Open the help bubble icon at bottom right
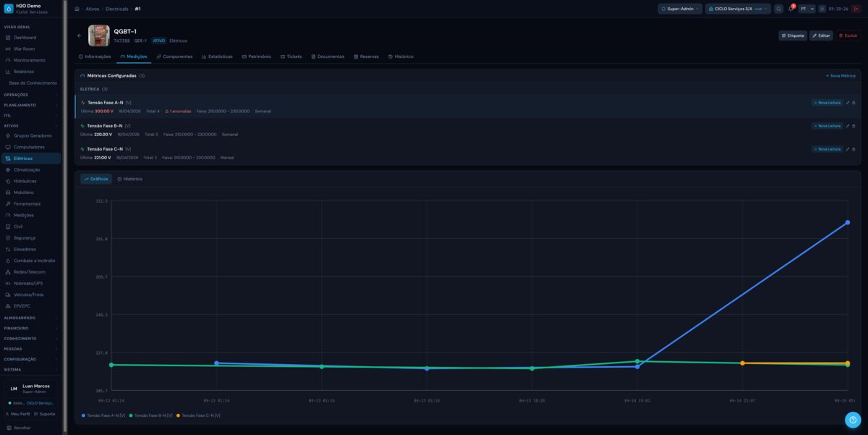This screenshot has width=868, height=435. point(853,420)
